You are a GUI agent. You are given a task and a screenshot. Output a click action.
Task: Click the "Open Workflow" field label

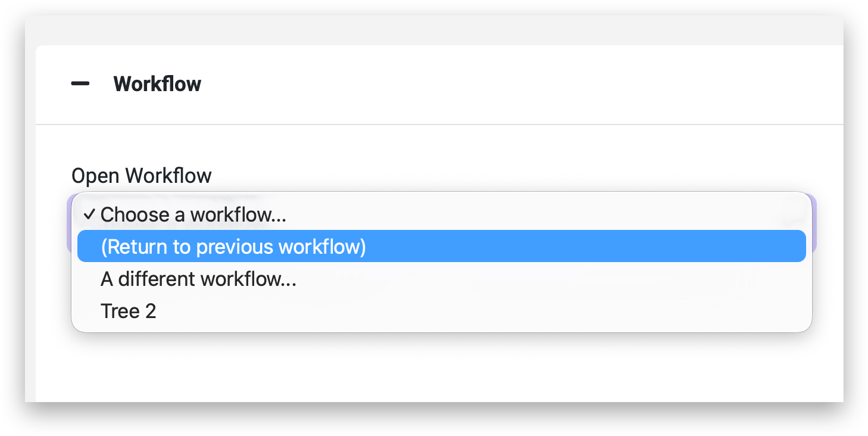click(141, 176)
